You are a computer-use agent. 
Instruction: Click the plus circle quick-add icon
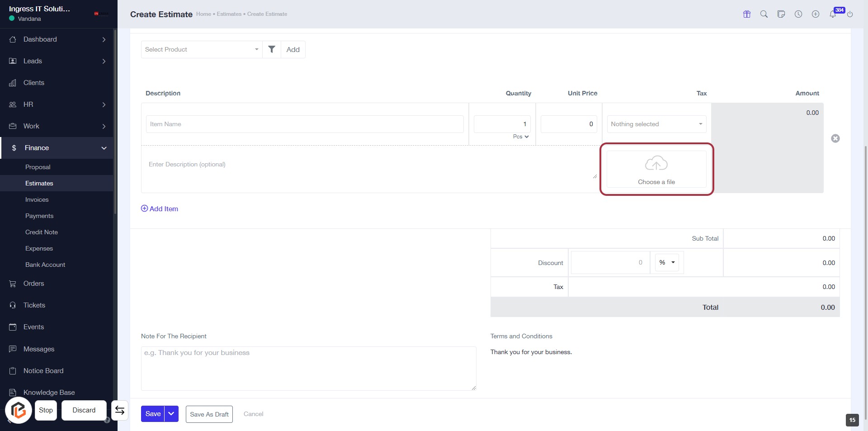816,14
